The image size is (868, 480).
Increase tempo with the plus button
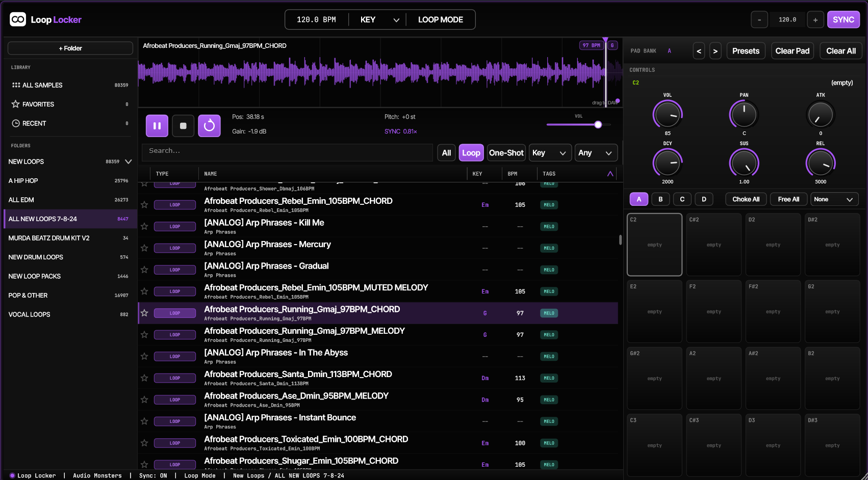[815, 20]
